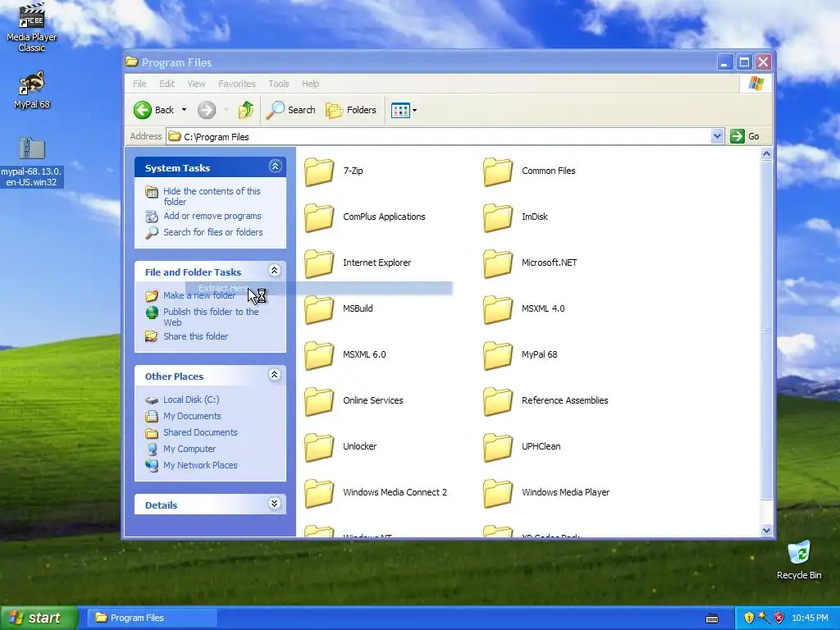Click Add or remove programs link
Image resolution: width=840 pixels, height=630 pixels.
(x=212, y=216)
